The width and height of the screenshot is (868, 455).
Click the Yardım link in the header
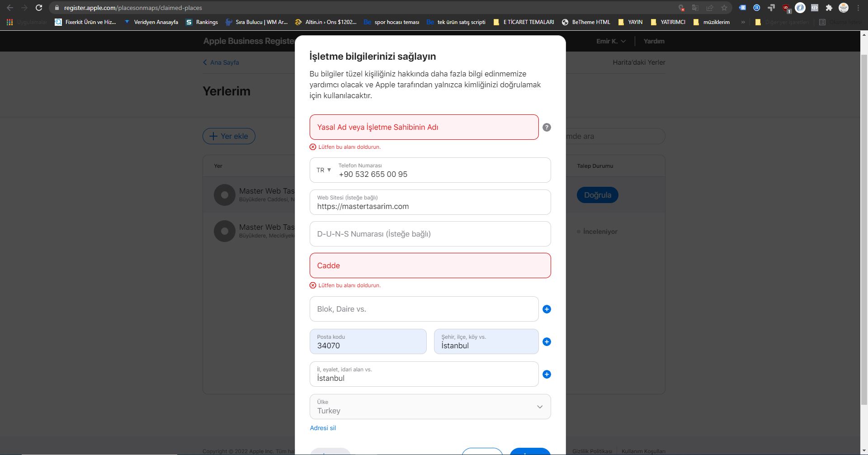pyautogui.click(x=654, y=41)
